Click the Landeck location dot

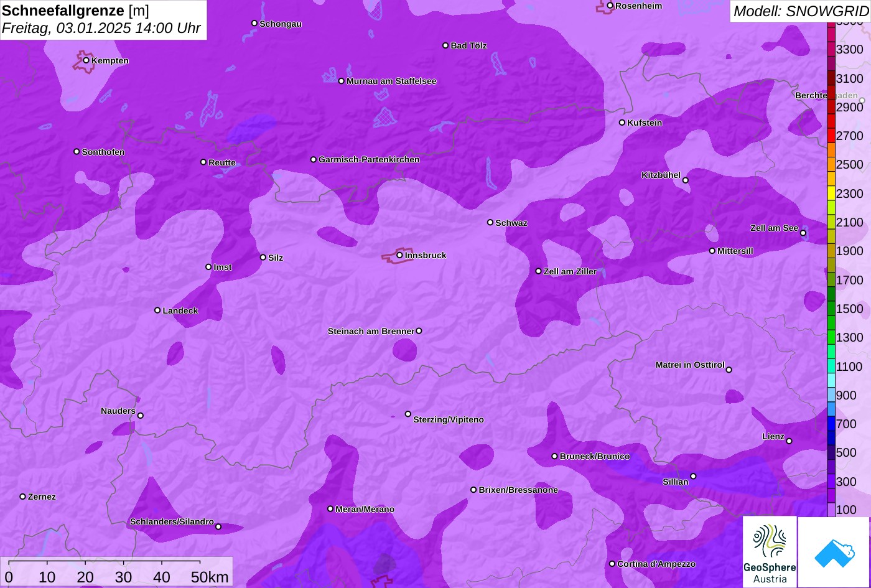(157, 310)
